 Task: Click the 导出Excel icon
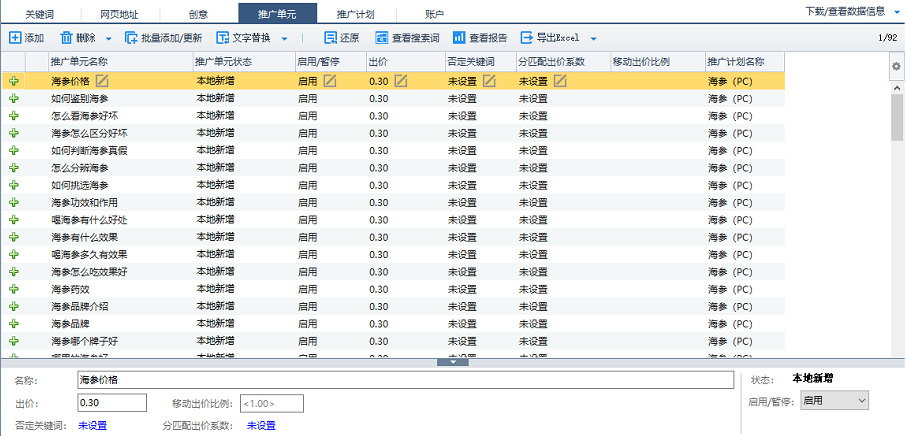click(x=527, y=38)
